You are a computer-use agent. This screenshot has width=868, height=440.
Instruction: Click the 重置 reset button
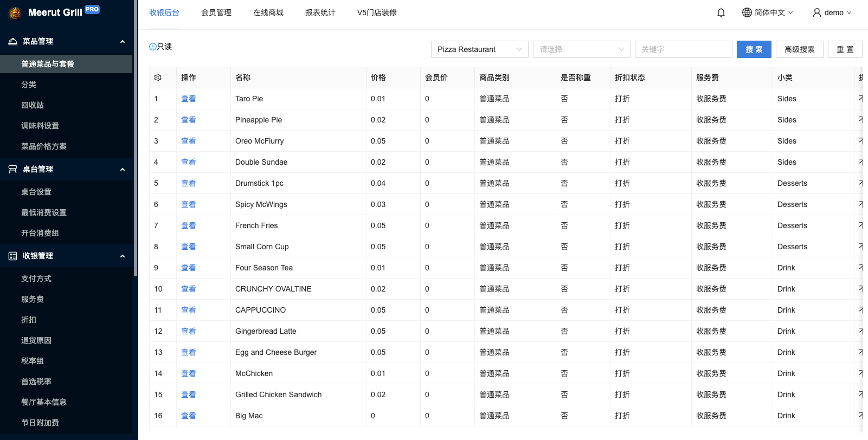845,49
